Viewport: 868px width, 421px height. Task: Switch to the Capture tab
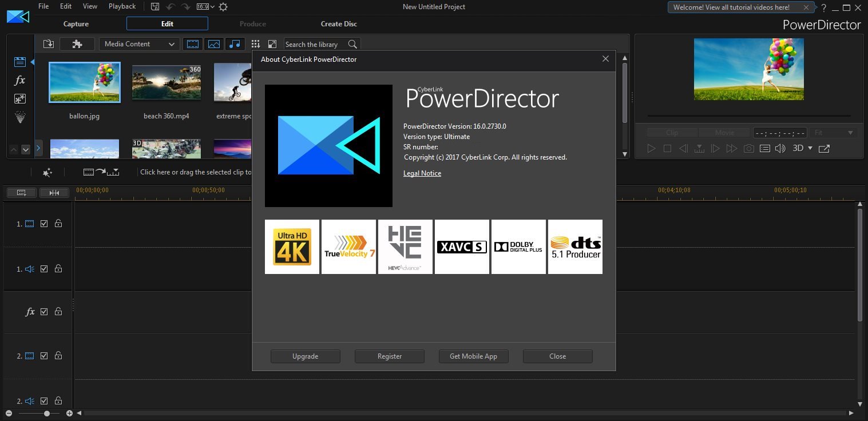coord(76,23)
